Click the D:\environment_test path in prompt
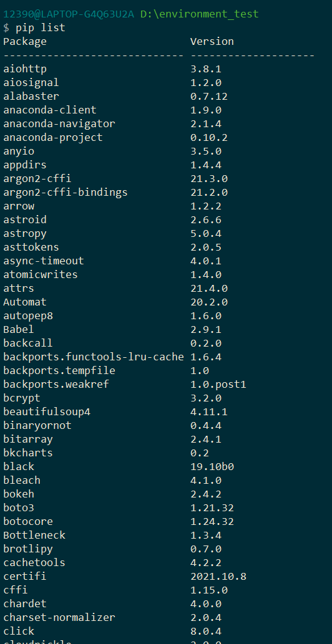This screenshot has width=332, height=644. (200, 14)
